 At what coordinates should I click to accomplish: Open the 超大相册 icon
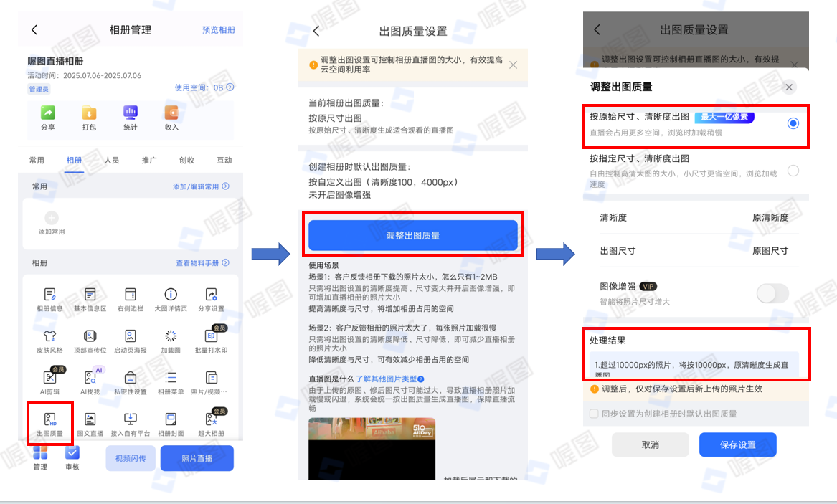(x=212, y=419)
